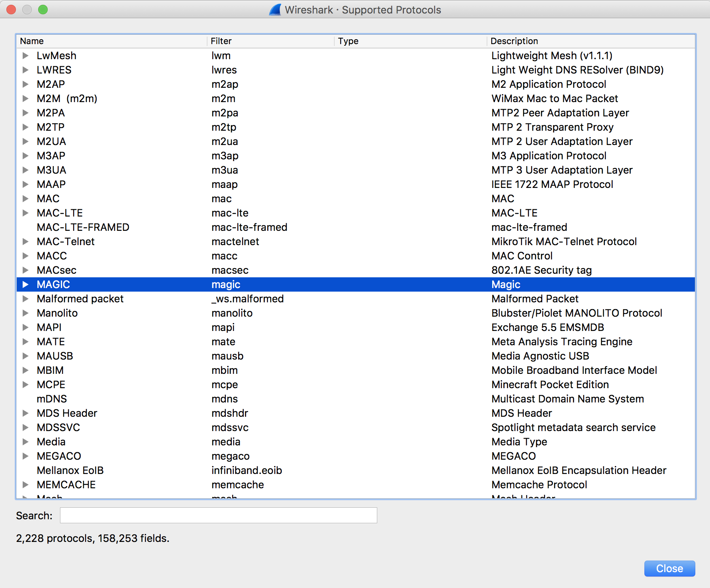Expand the MACsec protocol fields
Screen dimensions: 710x588
pos(25,270)
